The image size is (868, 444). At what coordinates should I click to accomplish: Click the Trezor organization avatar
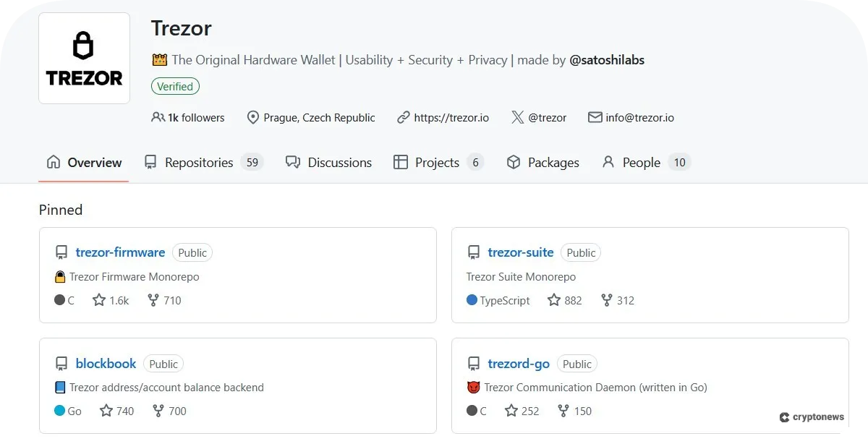click(84, 58)
